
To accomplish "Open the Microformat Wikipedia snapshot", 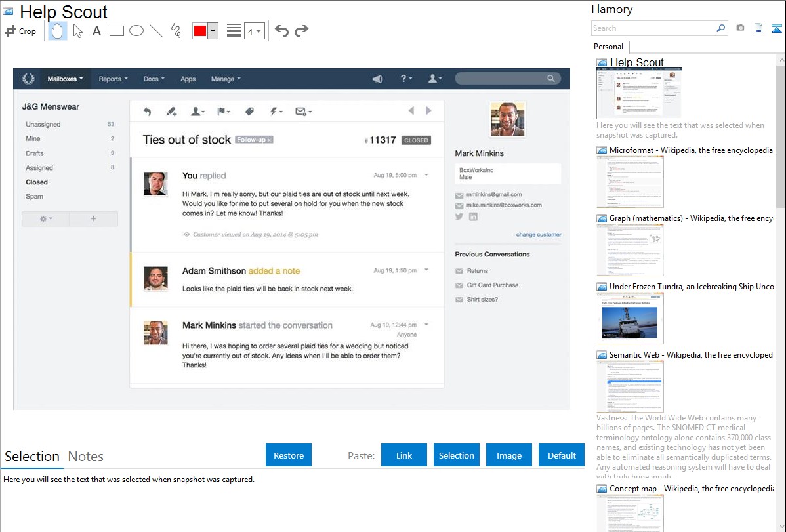I will pyautogui.click(x=630, y=181).
